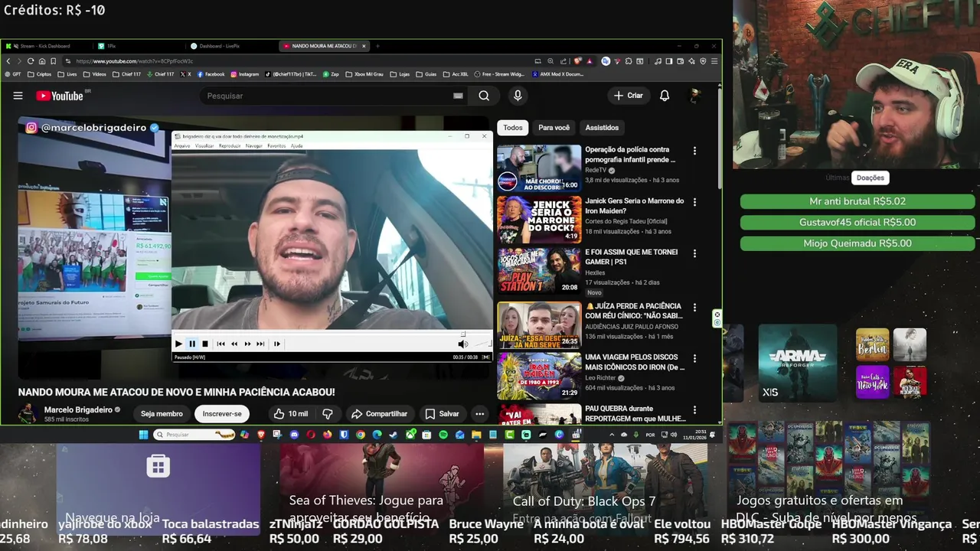The image size is (980, 551).
Task: Open YouTube notifications bell
Action: pyautogui.click(x=665, y=96)
